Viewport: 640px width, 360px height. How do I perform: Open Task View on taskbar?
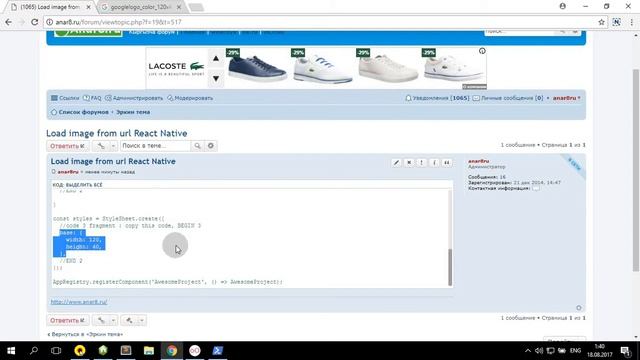56,351
